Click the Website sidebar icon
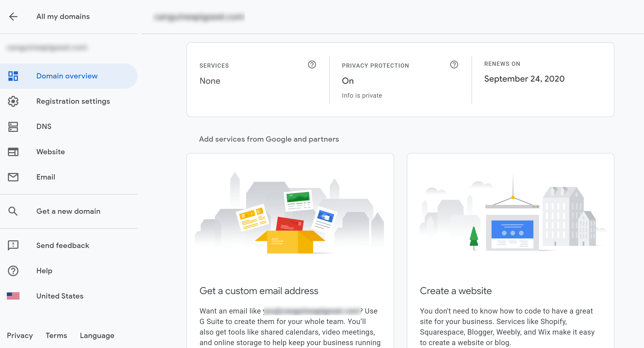Image resolution: width=644 pixels, height=348 pixels. point(13,152)
